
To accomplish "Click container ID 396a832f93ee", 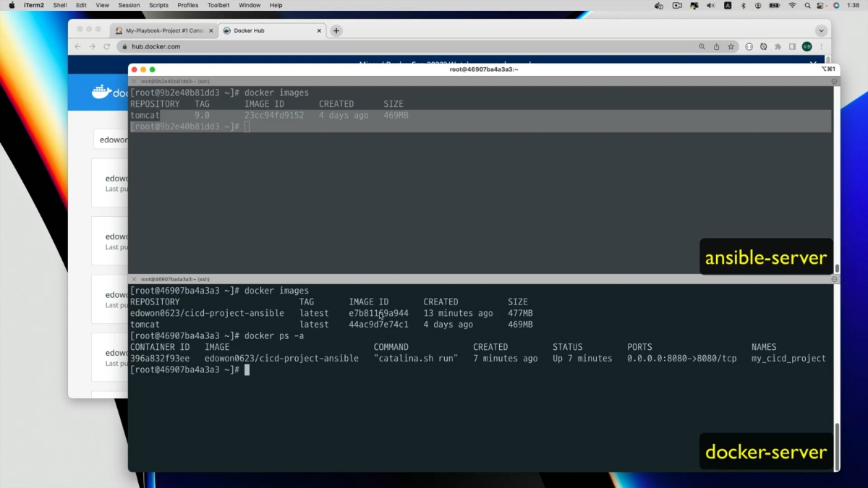I will [x=160, y=359].
